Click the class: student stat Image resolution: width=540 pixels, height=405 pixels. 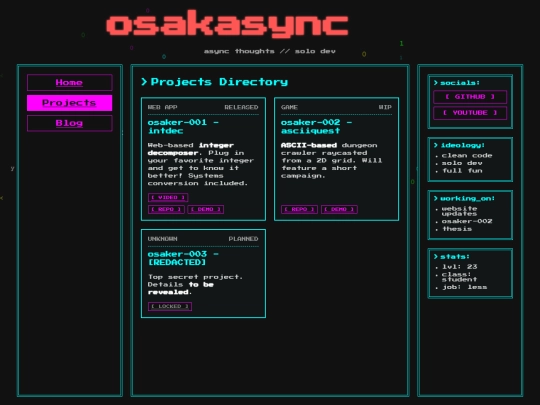[459, 277]
